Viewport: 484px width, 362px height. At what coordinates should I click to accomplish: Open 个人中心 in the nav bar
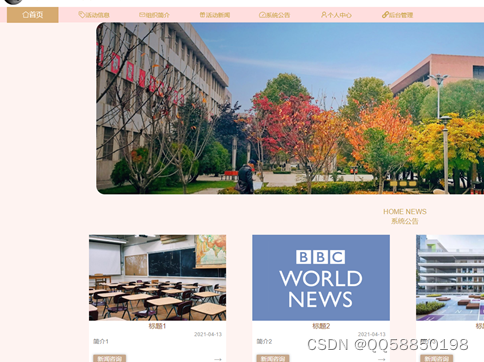[x=336, y=15]
